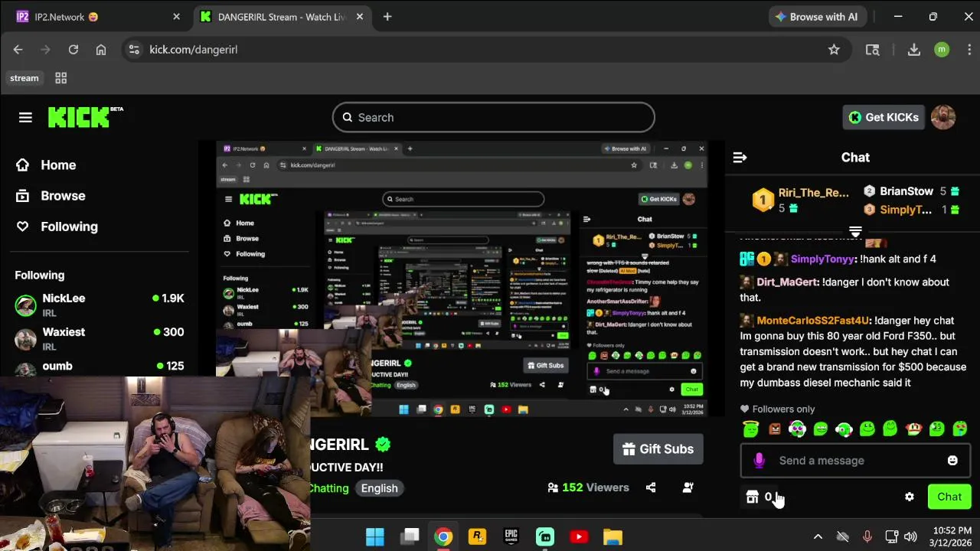980x551 pixels.
Task: Reload the page
Action: point(73,50)
